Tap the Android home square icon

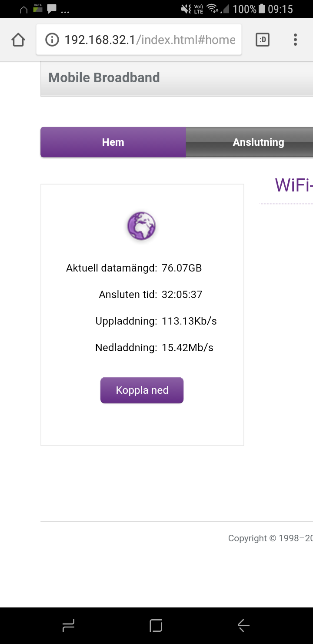coord(156,626)
